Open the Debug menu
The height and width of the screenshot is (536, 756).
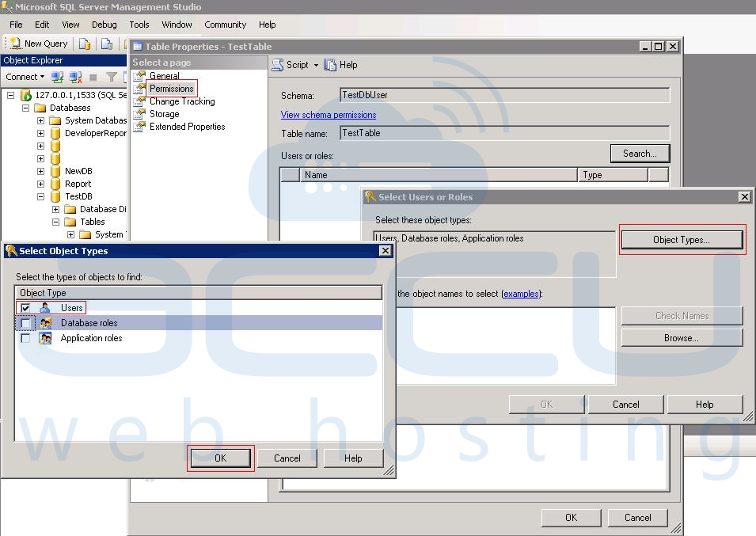click(104, 25)
